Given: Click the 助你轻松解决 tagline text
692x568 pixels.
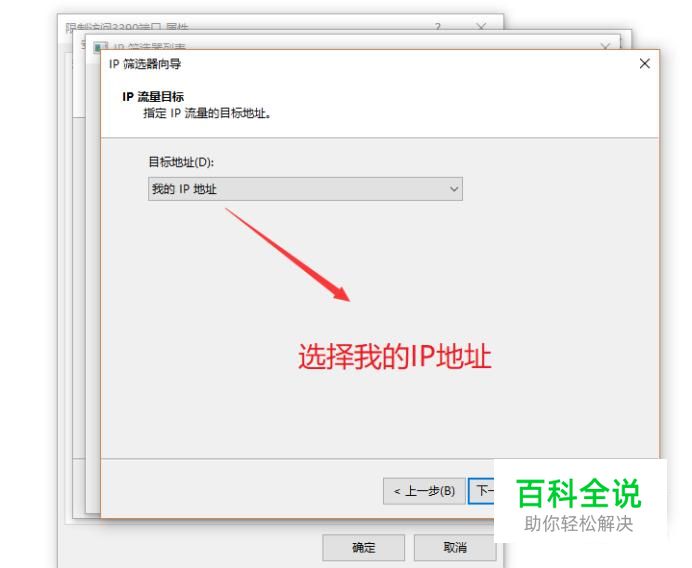Looking at the screenshot, I should point(578,524).
